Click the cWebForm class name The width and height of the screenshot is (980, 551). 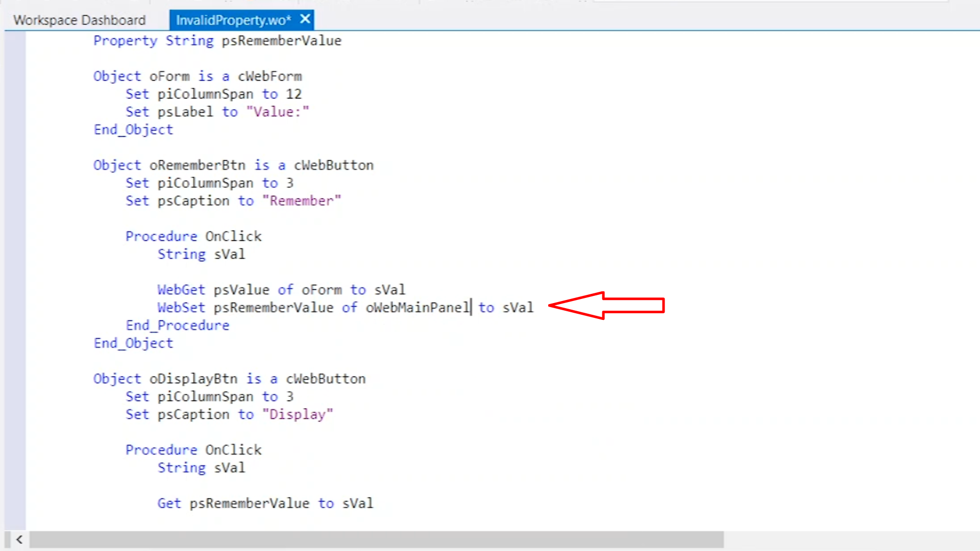(x=269, y=77)
